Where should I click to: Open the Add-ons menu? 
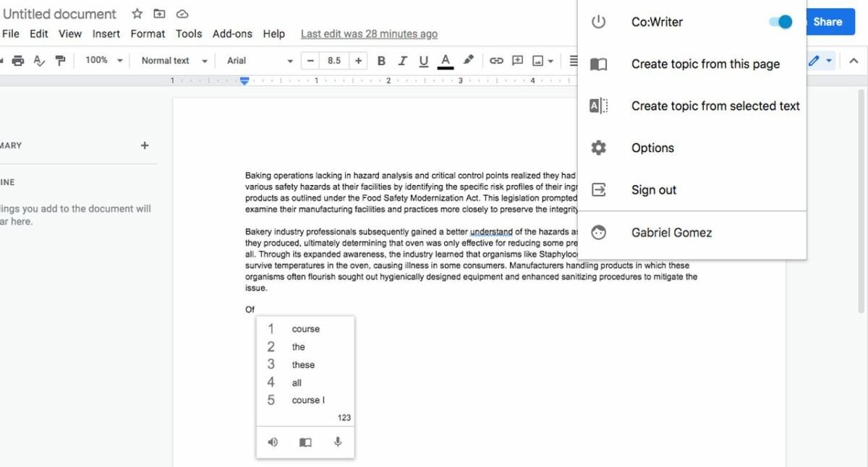(232, 34)
